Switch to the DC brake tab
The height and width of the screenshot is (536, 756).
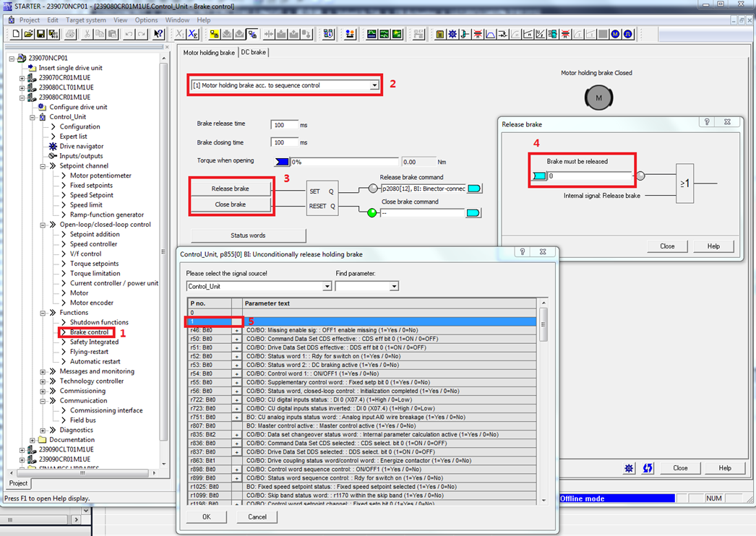click(x=254, y=53)
